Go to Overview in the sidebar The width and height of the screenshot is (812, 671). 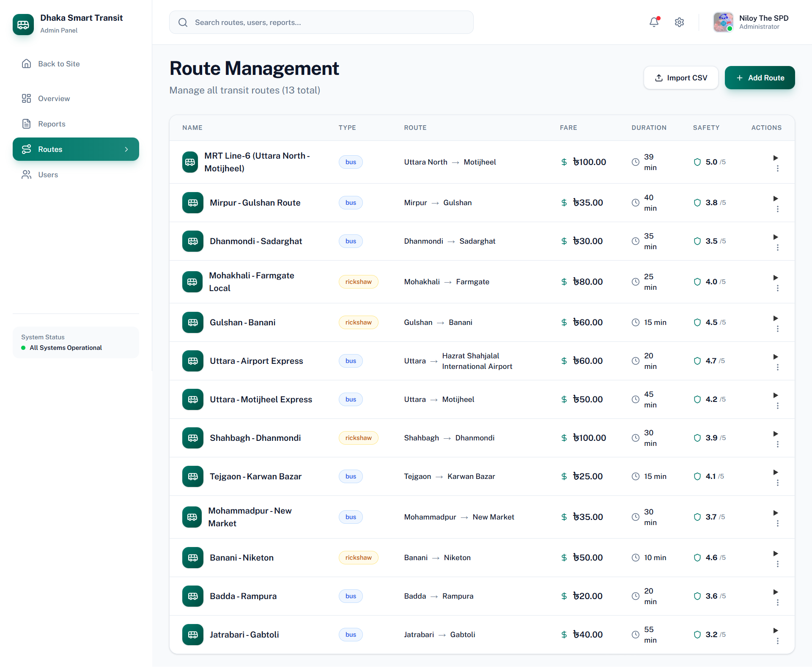point(54,99)
